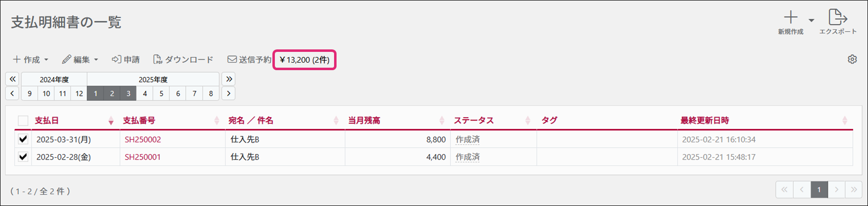Uncheck the SH250001 row checkbox
The height and width of the screenshot is (206, 868).
click(x=23, y=157)
